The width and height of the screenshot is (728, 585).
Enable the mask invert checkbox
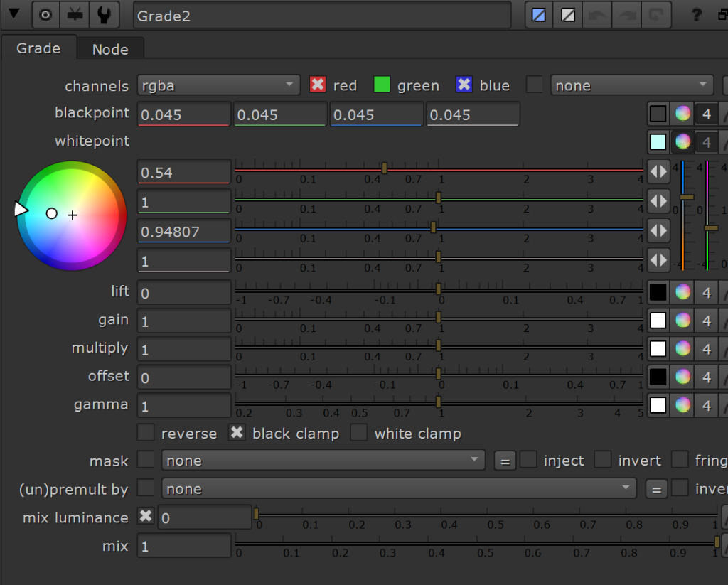click(x=603, y=460)
